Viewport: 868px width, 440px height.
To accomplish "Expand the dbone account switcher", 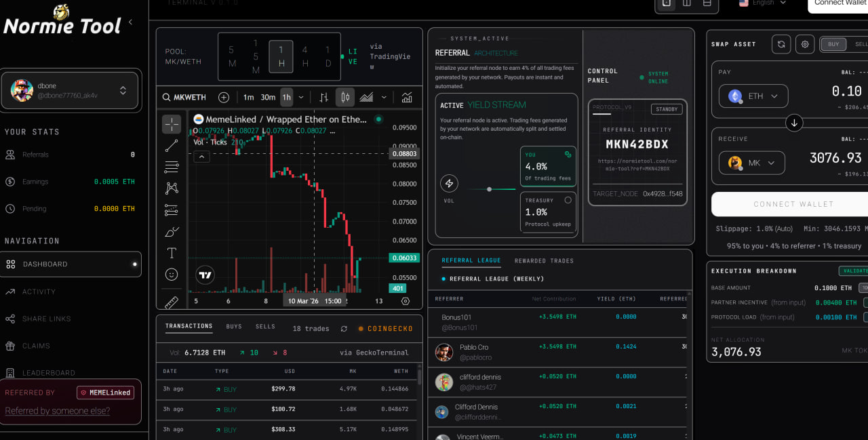I will click(123, 90).
